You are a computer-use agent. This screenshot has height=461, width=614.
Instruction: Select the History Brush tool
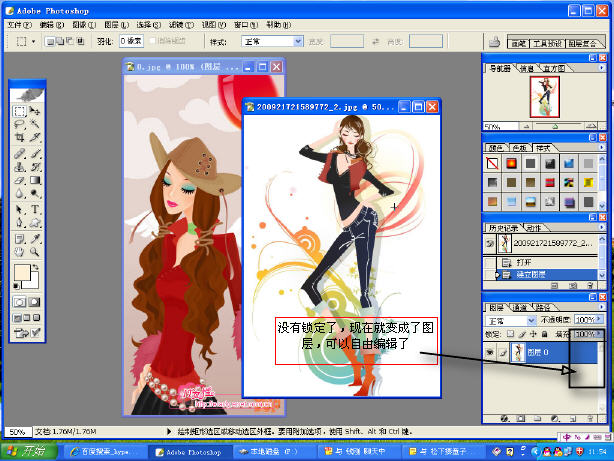point(35,167)
